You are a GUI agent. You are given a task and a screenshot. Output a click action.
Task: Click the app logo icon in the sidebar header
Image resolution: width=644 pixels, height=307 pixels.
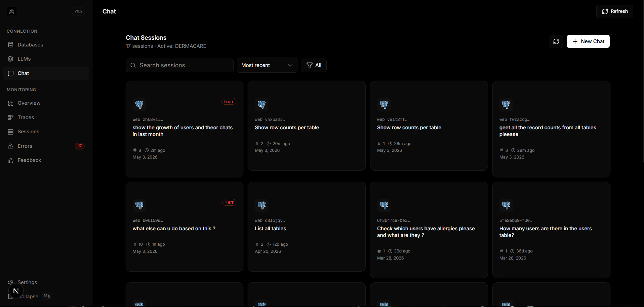pyautogui.click(x=11, y=11)
